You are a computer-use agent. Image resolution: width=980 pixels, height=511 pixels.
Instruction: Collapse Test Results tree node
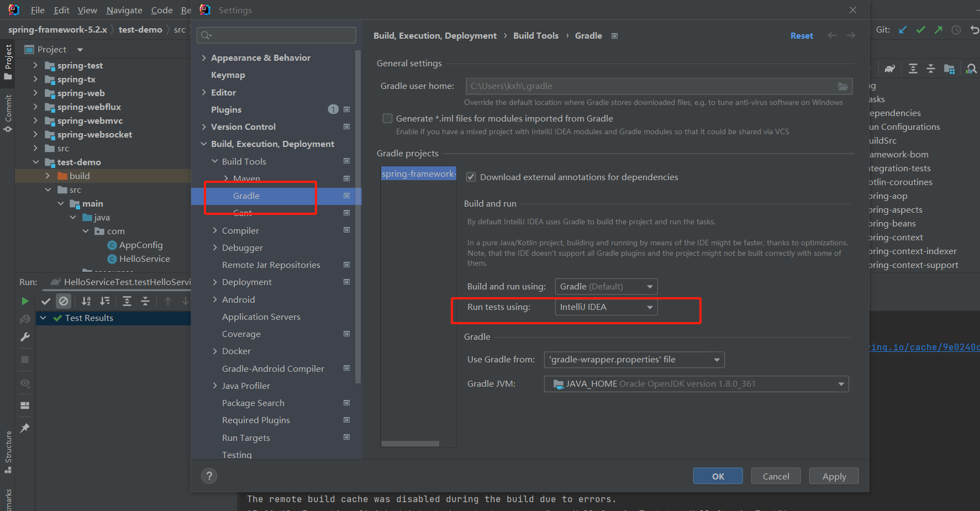click(x=43, y=318)
